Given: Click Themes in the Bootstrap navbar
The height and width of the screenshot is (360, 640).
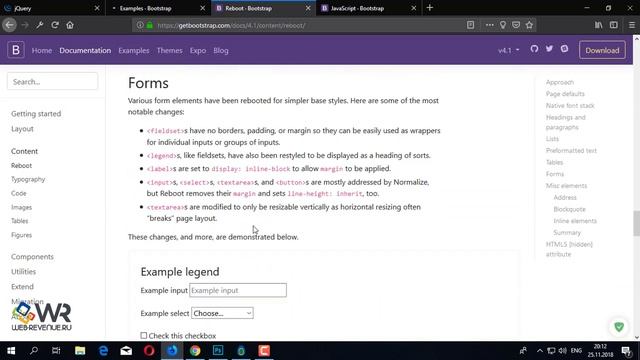Looking at the screenshot, I should (x=169, y=51).
